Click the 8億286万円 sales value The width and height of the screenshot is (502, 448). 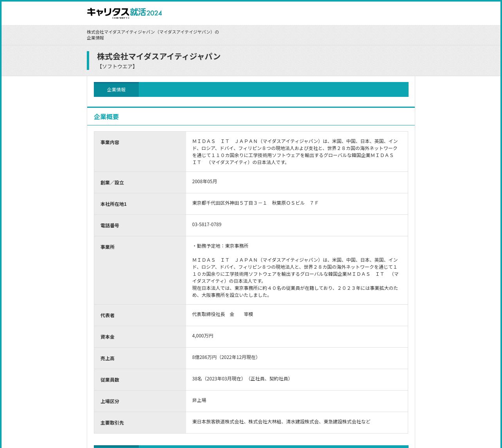click(x=226, y=357)
